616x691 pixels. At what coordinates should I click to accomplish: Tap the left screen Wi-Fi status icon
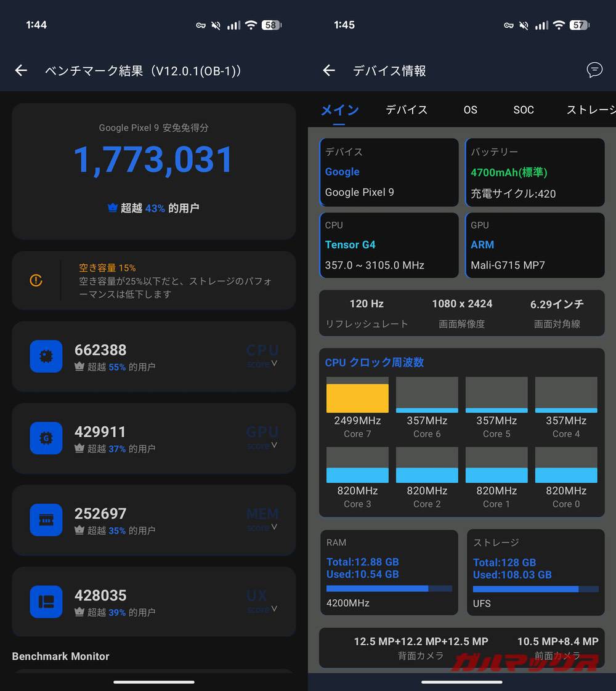click(x=251, y=25)
